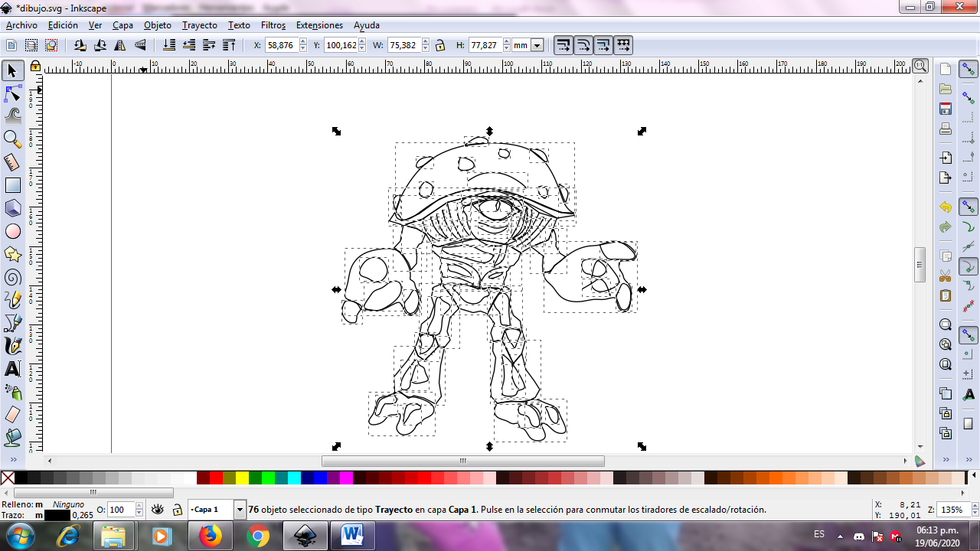Click the red color palette swatch

(216, 478)
